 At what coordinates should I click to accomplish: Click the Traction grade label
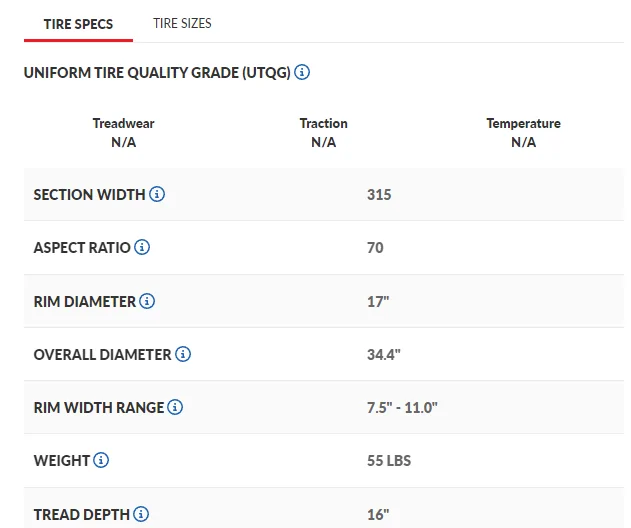pyautogui.click(x=324, y=123)
